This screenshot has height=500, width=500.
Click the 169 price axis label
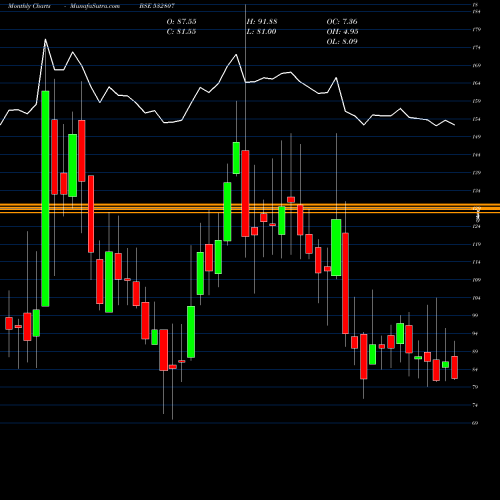click(477, 65)
